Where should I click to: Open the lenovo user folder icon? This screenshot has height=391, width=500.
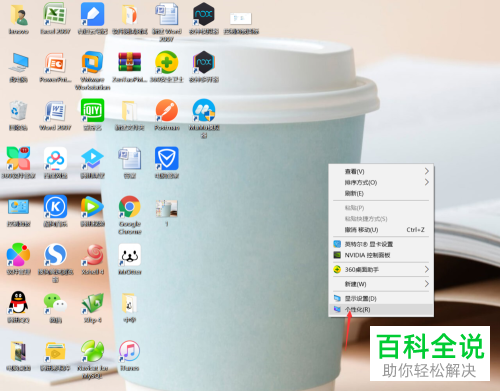click(x=18, y=15)
